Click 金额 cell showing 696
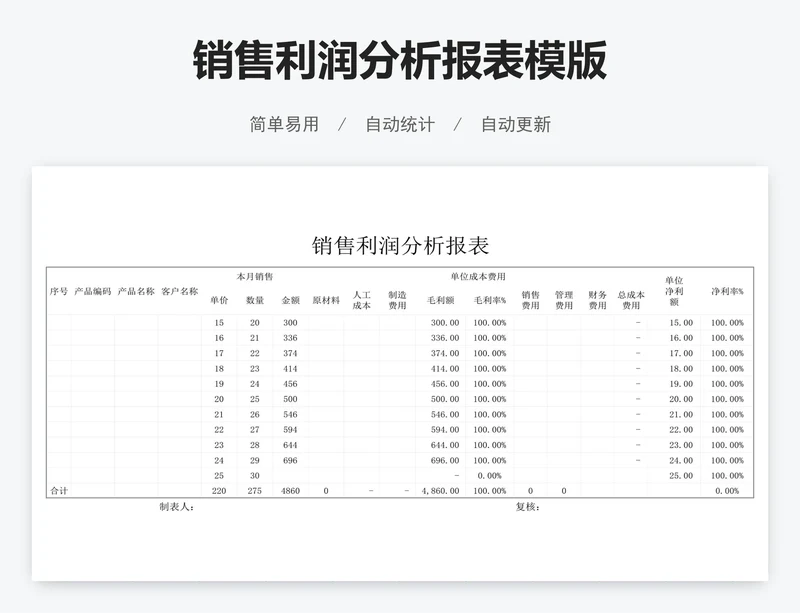The image size is (800, 613). pyautogui.click(x=290, y=460)
